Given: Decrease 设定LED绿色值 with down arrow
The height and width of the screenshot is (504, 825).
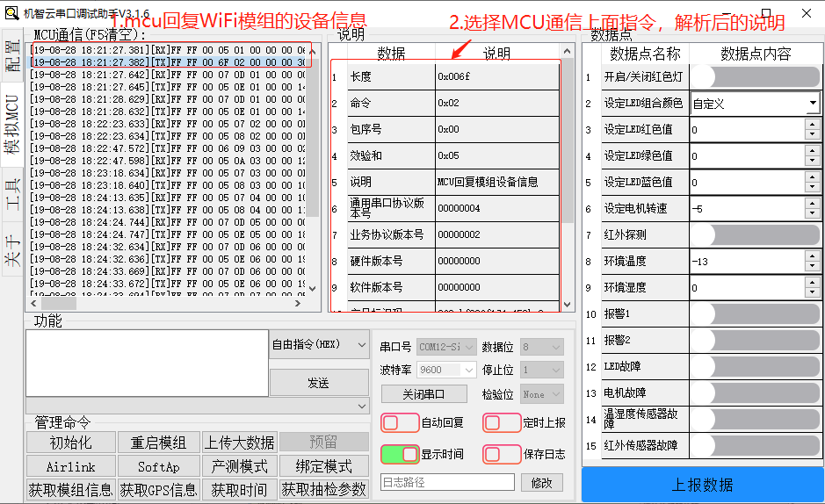Looking at the screenshot, I should (x=813, y=162).
